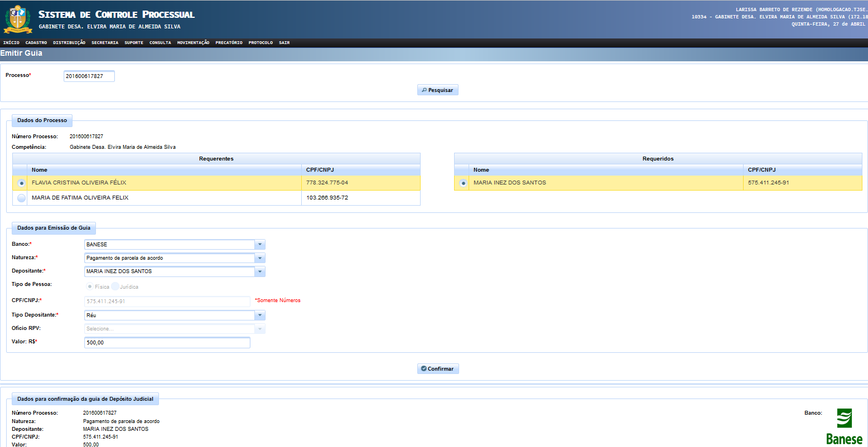Expand the Tipo Depositante dropdown

click(x=259, y=315)
